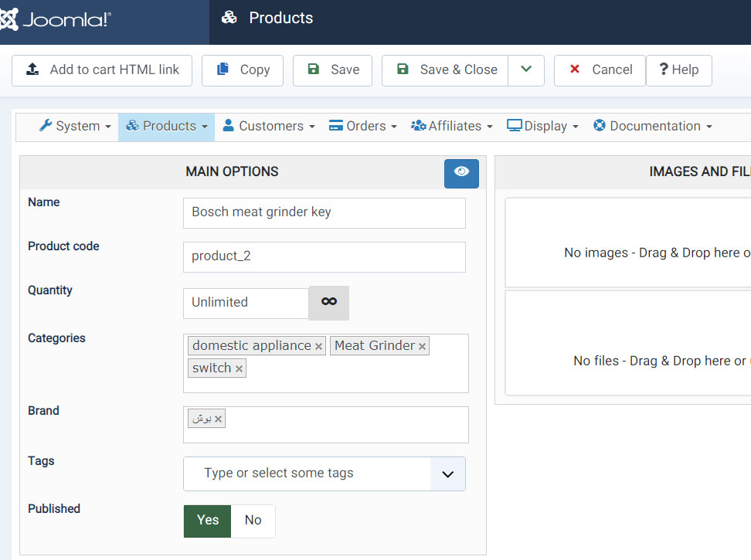The width and height of the screenshot is (751, 560).
Task: Click the Add to cart HTML link button
Action: 102,70
